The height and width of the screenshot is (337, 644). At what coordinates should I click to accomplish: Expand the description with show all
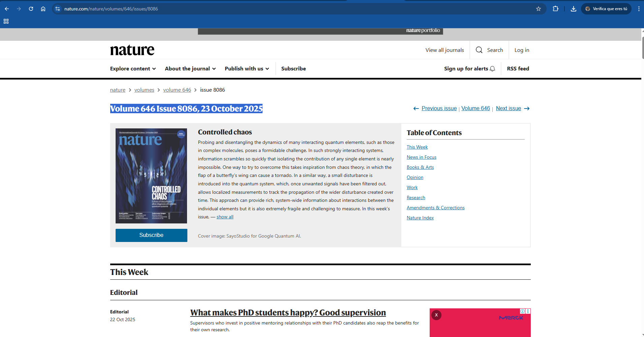pos(225,217)
